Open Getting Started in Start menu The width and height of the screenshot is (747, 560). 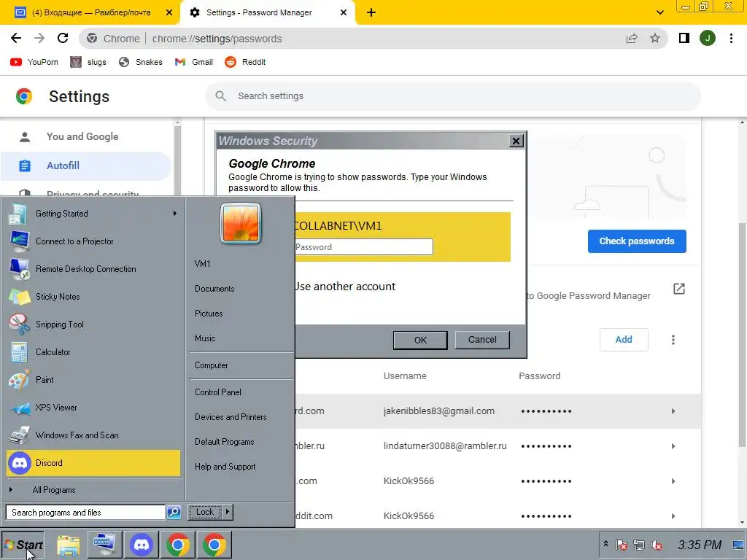(x=94, y=214)
